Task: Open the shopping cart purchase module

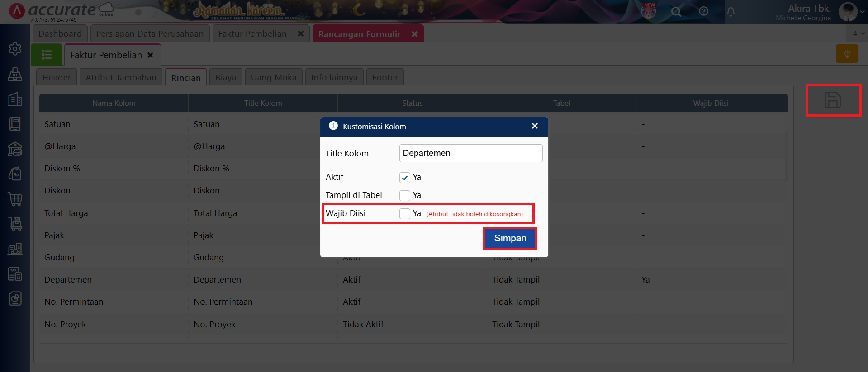Action: coord(15,199)
